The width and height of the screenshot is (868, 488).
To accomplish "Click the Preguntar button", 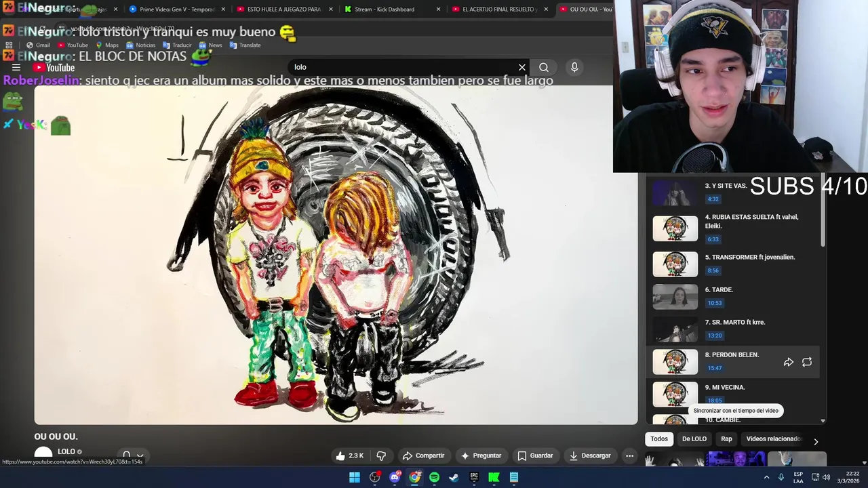I will pos(481,455).
